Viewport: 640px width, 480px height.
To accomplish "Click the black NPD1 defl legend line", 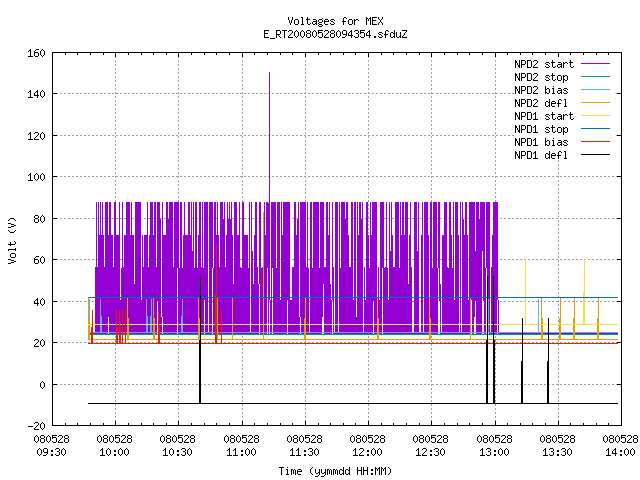I will tap(595, 155).
